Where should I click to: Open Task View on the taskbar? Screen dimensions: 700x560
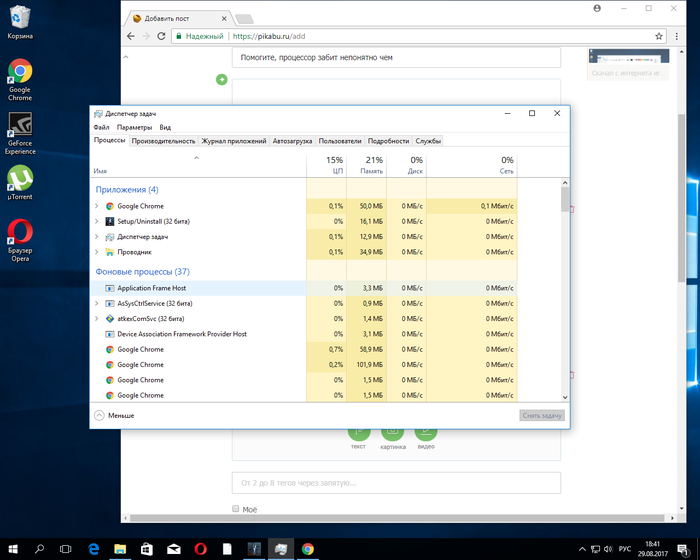[x=66, y=549]
